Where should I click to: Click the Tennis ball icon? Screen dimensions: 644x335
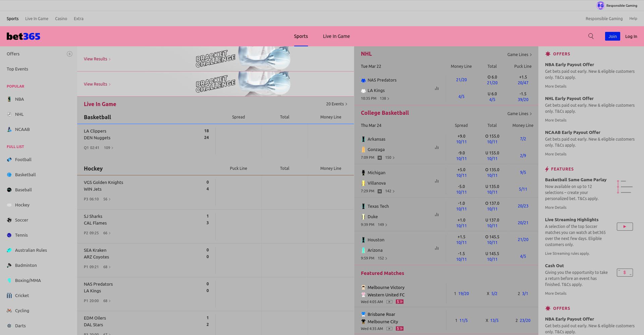(x=9, y=235)
